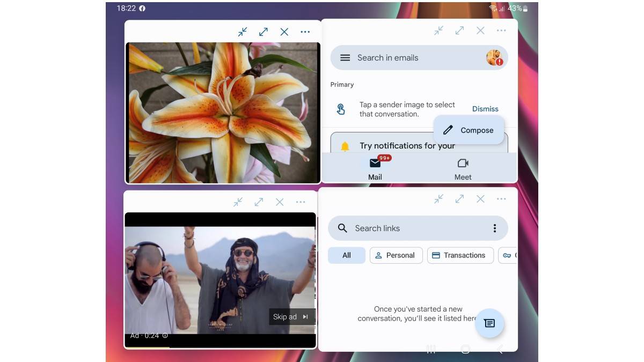Tap the notification bell icon in Gmail
Viewport: 644px width, 362px height.
coord(345,146)
